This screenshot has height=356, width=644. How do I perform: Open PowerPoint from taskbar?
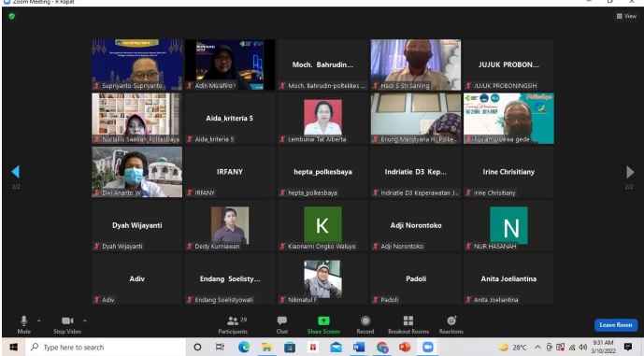coord(405,348)
